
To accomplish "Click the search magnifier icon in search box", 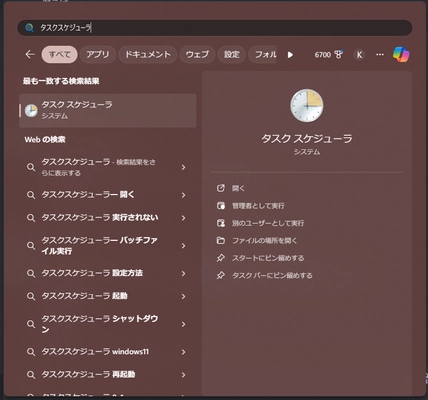I will pos(29,28).
